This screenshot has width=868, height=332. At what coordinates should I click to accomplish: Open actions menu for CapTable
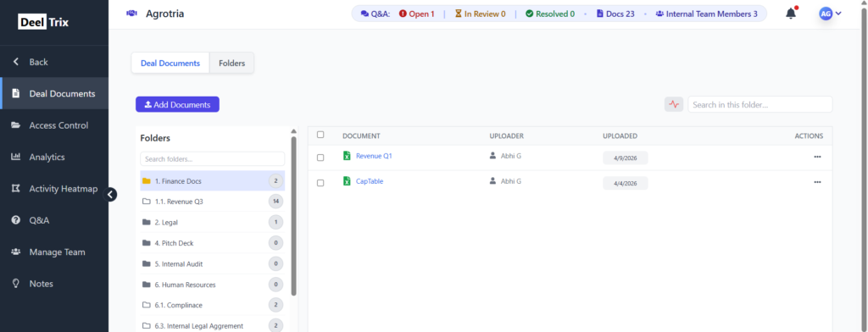[817, 182]
